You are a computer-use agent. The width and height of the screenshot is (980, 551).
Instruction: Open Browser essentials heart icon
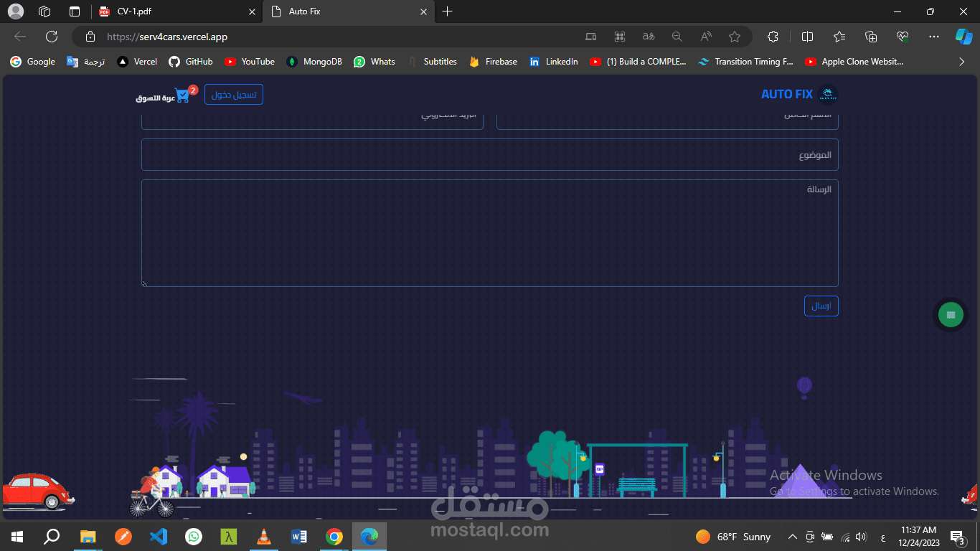pyautogui.click(x=903, y=37)
